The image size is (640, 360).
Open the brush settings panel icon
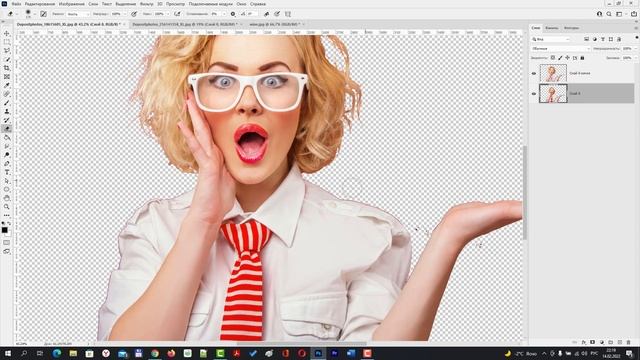[43, 14]
